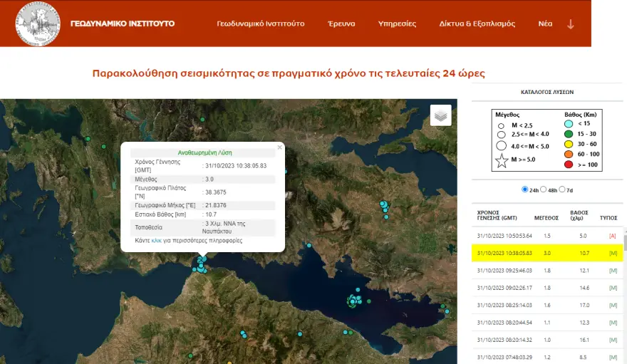627x364 pixels.
Task: Click the [A] type tag in first row
Action: click(613, 235)
